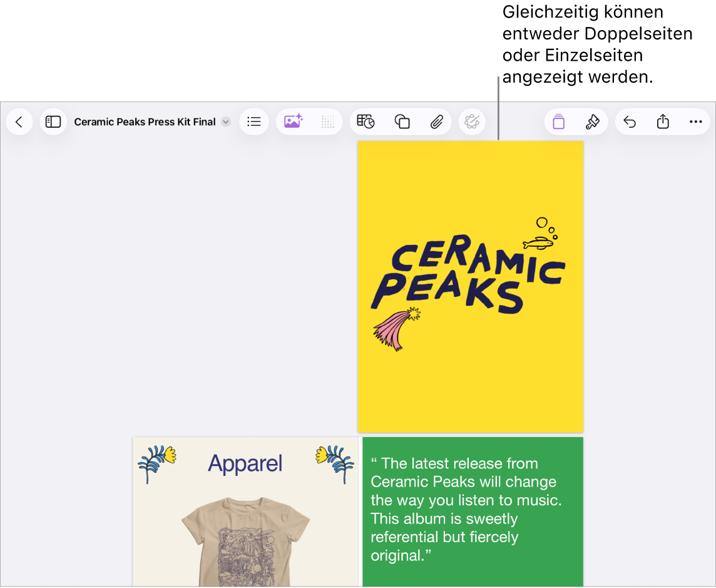Open the more options ellipsis menu

[x=695, y=122]
